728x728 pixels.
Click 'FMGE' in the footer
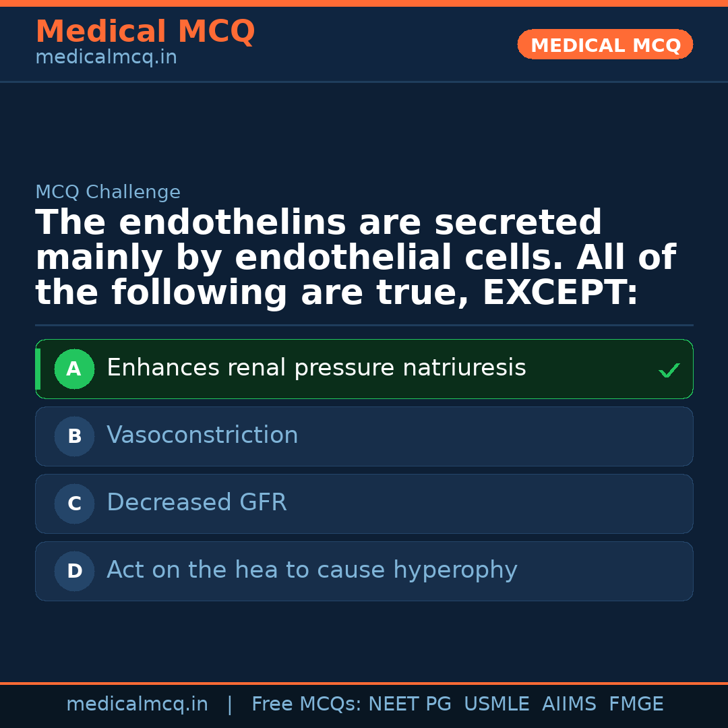(636, 704)
